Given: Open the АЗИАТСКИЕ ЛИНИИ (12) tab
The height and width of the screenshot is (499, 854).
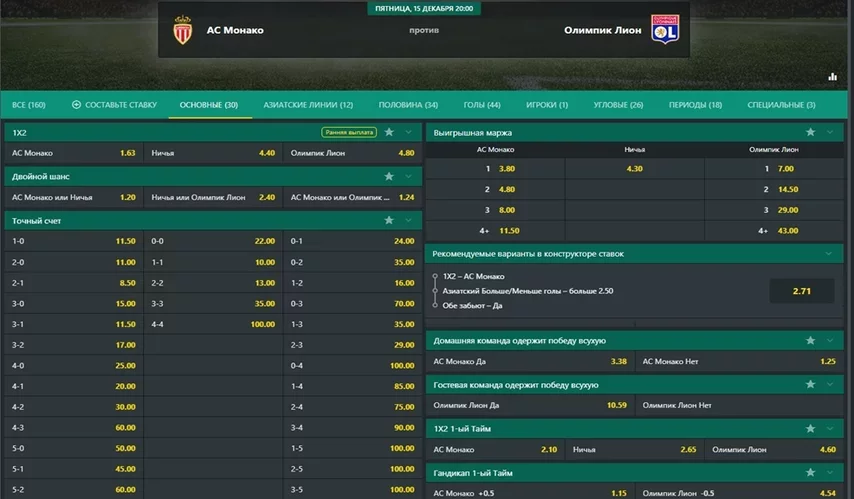Looking at the screenshot, I should tap(308, 105).
